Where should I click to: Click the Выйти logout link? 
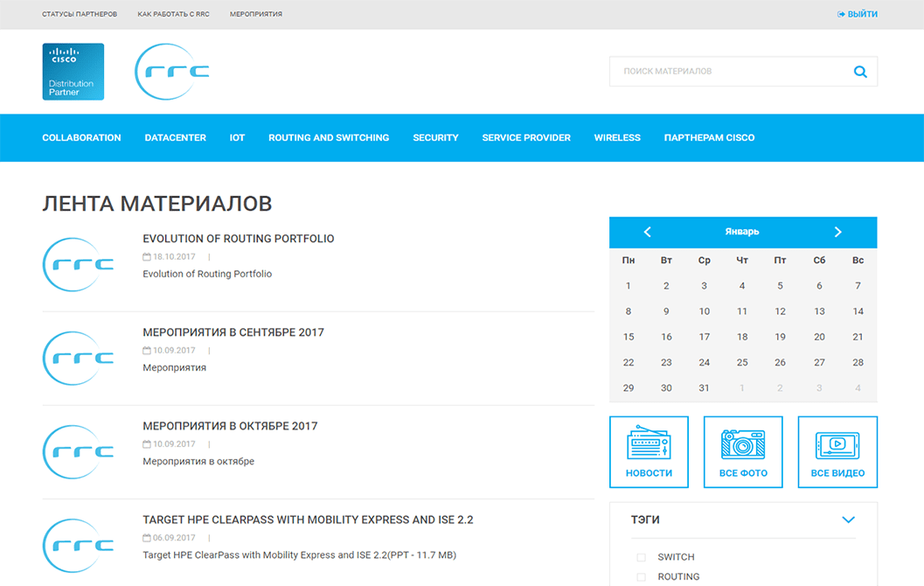[858, 14]
